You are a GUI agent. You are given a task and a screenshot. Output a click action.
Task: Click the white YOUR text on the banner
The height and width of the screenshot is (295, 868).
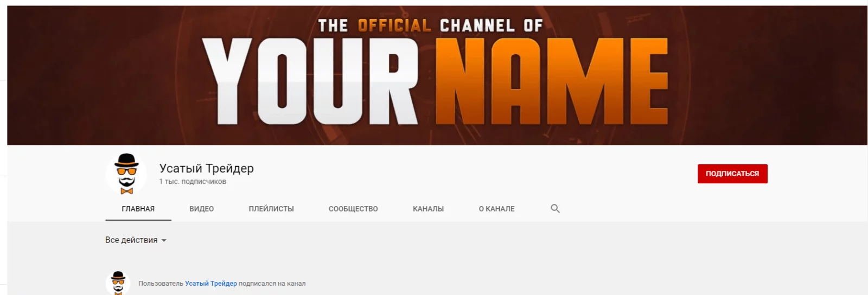coord(310,81)
